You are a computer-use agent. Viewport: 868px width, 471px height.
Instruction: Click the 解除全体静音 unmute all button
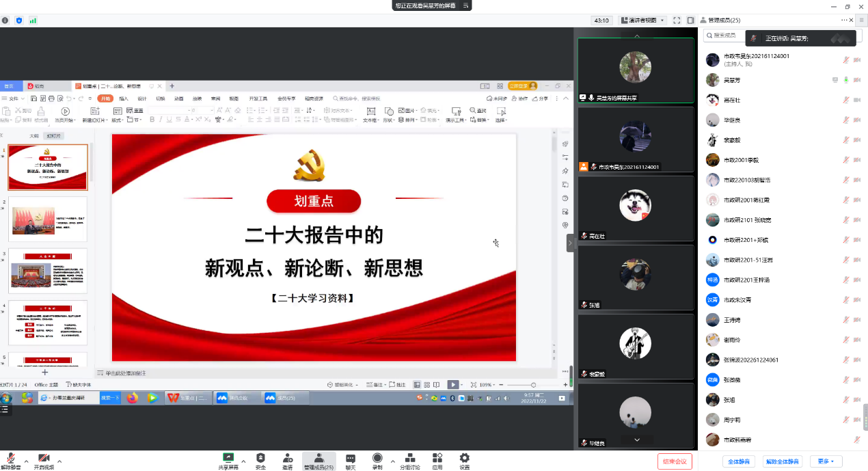pos(781,461)
